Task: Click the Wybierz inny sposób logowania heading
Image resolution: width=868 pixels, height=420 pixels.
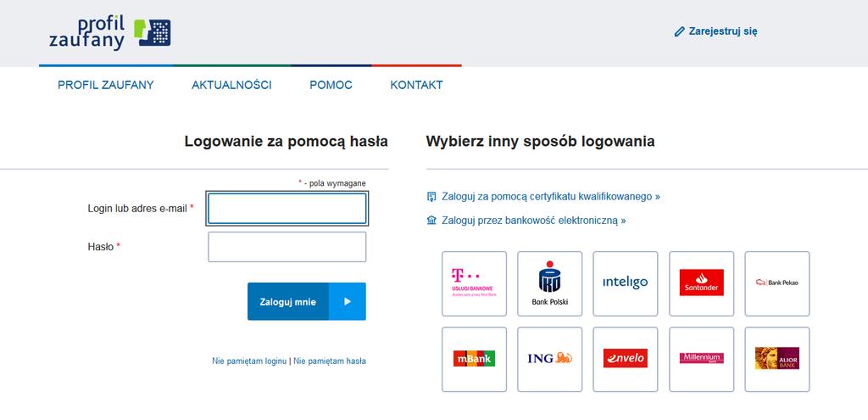Action: tap(540, 142)
